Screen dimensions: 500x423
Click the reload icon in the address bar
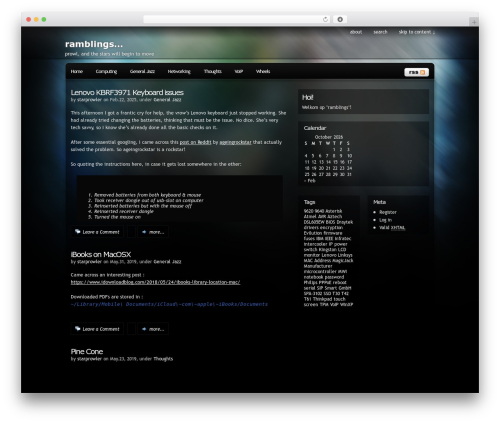tap(325, 19)
